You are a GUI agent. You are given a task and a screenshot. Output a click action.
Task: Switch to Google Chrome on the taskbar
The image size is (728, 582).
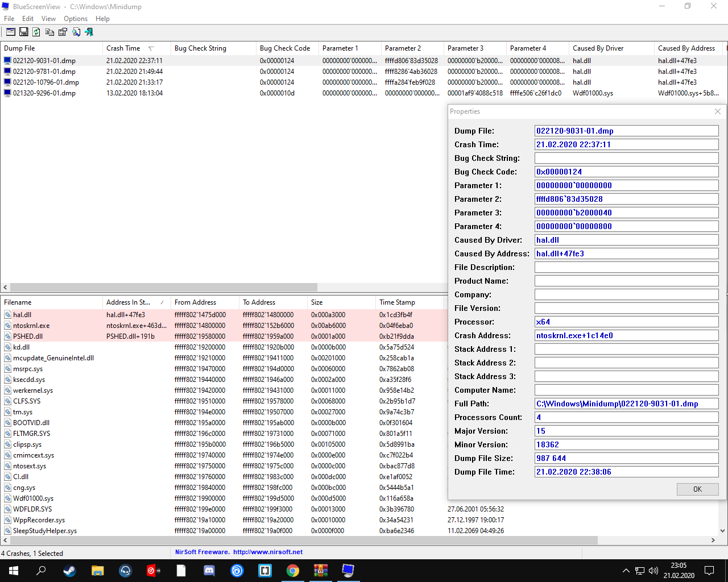click(x=293, y=571)
